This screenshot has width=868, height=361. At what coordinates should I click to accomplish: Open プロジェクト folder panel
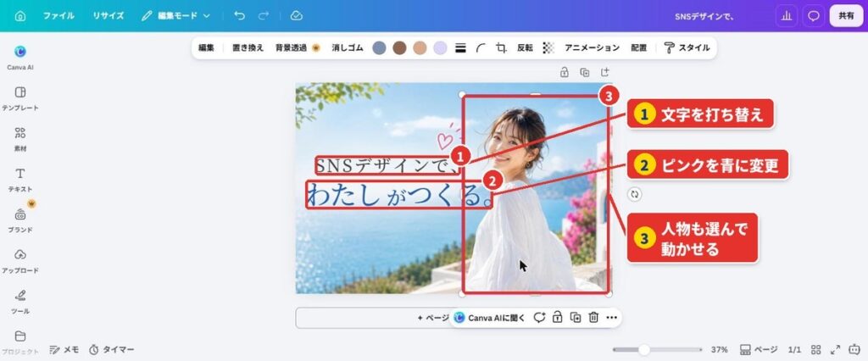tap(20, 342)
